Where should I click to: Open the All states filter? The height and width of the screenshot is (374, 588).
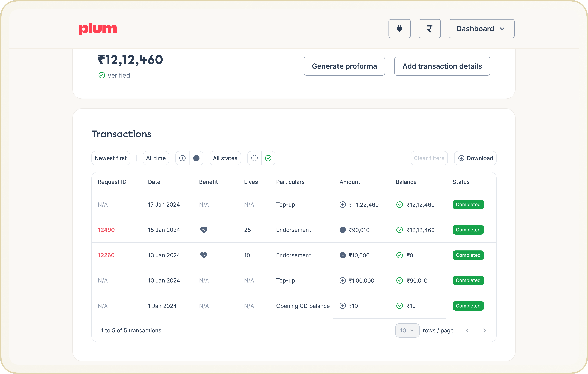click(x=225, y=158)
